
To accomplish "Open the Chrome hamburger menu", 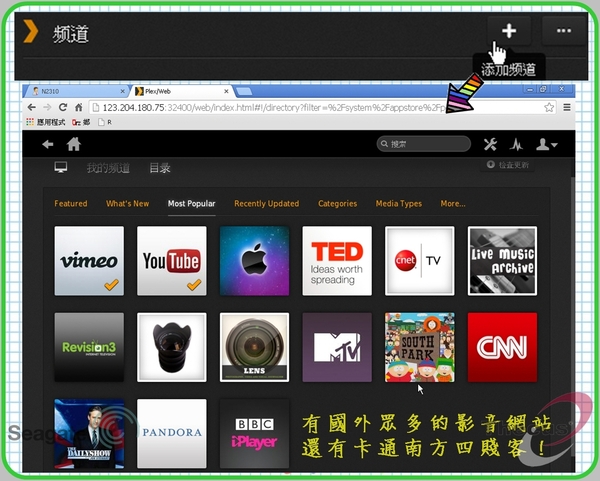I will (567, 108).
